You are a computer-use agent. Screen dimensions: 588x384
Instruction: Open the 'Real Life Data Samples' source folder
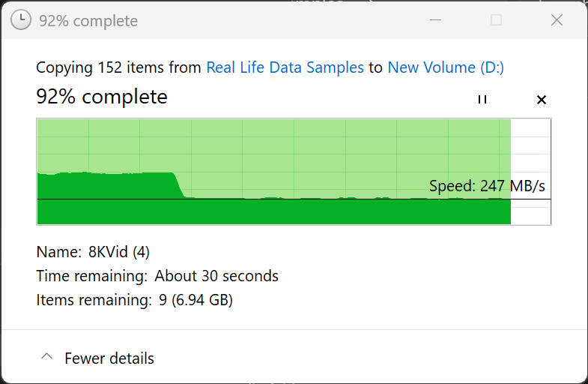[x=285, y=67]
